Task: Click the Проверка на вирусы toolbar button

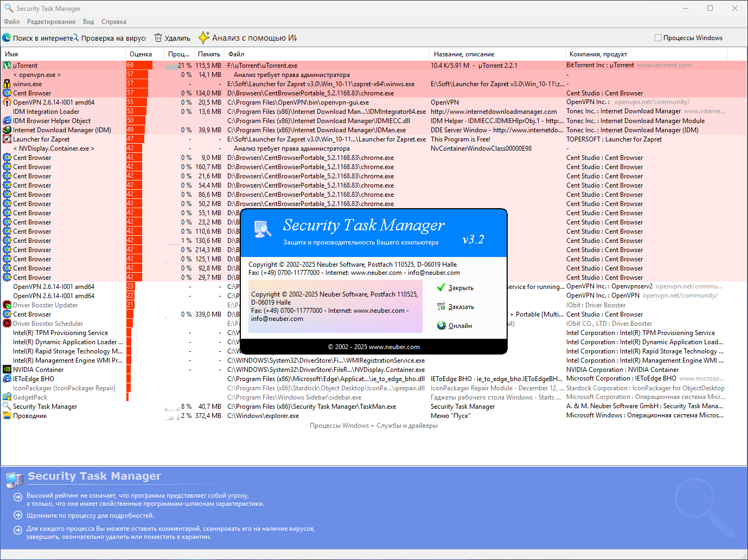Action: tap(109, 38)
